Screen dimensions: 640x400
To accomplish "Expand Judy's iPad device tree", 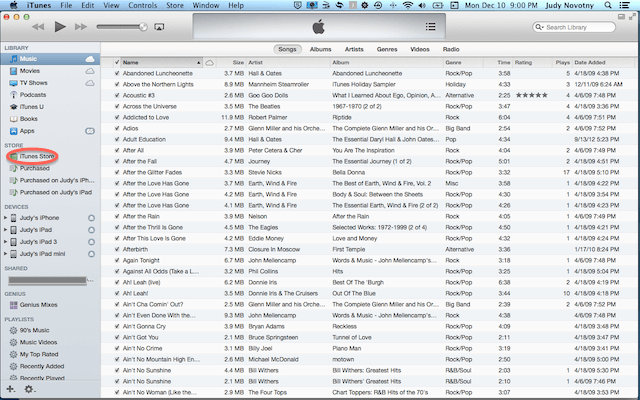I will 5,230.
